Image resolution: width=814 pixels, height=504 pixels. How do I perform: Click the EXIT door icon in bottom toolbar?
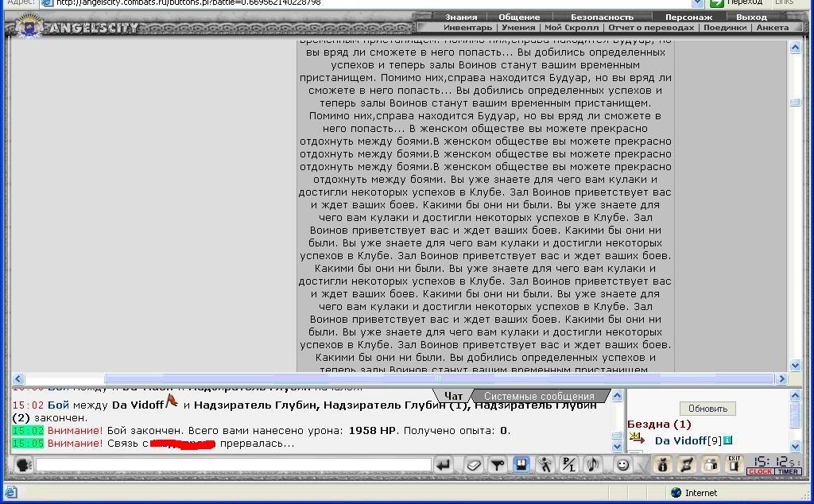[734, 464]
